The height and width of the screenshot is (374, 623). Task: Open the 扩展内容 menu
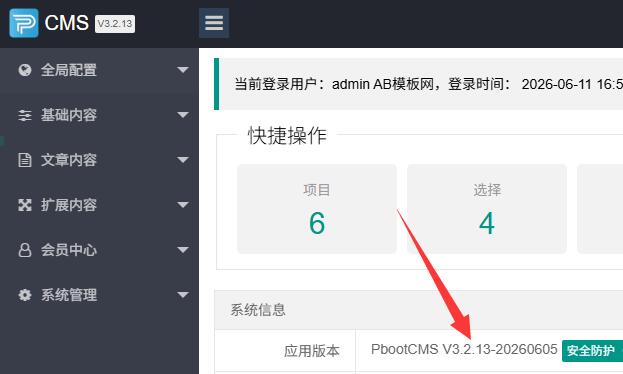tap(99, 205)
